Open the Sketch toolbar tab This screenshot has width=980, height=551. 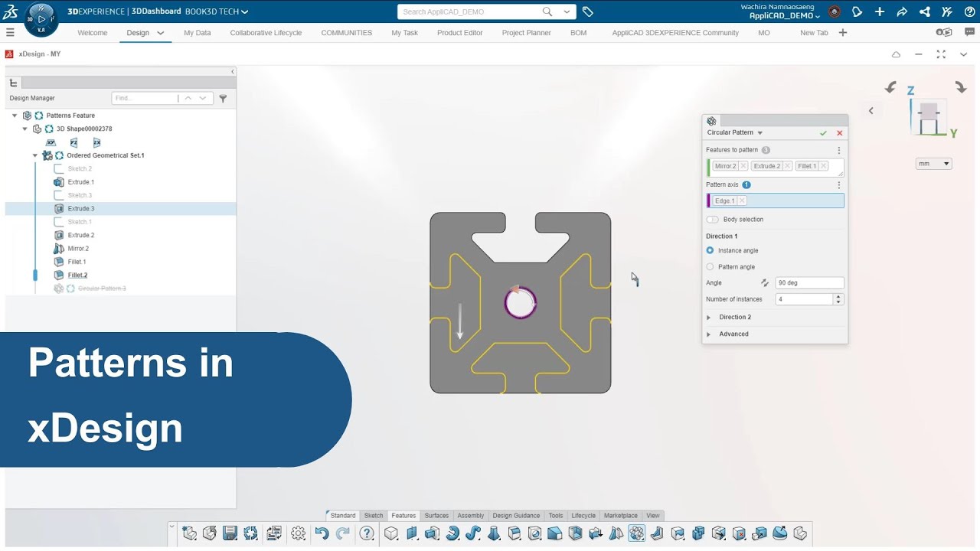tap(374, 516)
